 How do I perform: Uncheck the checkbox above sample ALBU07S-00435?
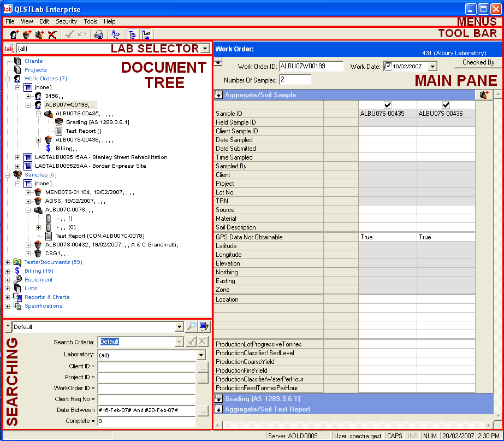388,104
